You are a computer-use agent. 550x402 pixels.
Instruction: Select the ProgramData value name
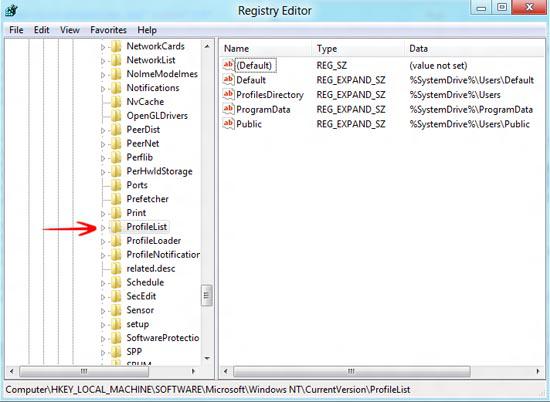[263, 109]
